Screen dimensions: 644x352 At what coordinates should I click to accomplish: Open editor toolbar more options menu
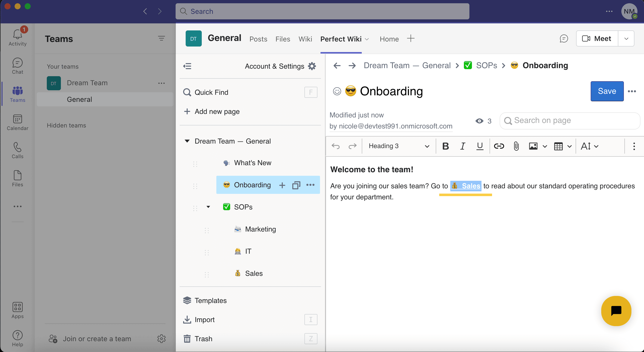[x=634, y=146]
